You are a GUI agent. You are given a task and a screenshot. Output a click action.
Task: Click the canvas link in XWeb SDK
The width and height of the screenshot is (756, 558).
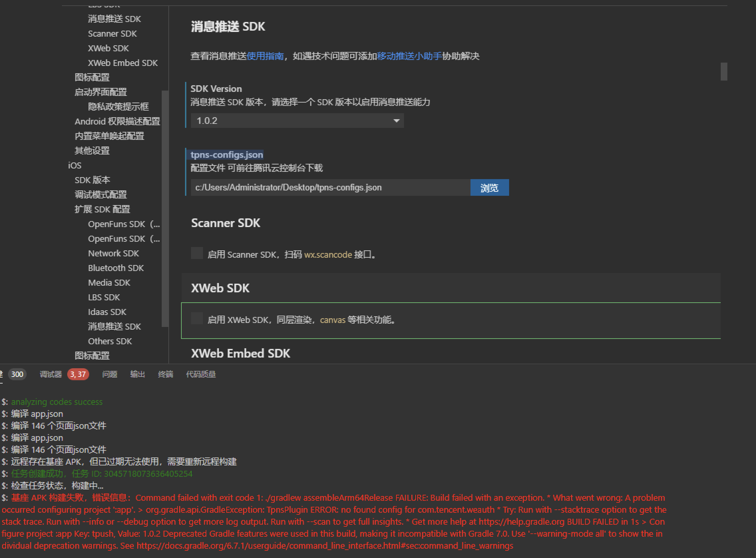(332, 320)
